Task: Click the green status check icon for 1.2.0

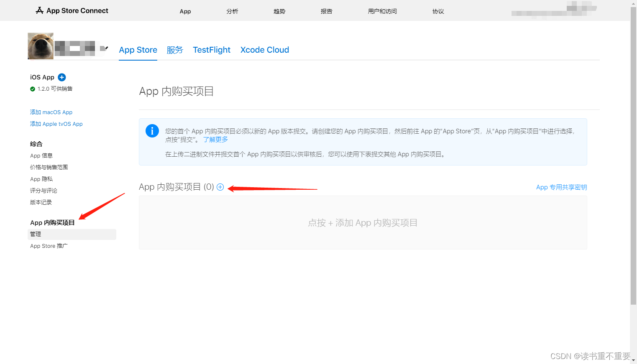Action: pos(33,89)
